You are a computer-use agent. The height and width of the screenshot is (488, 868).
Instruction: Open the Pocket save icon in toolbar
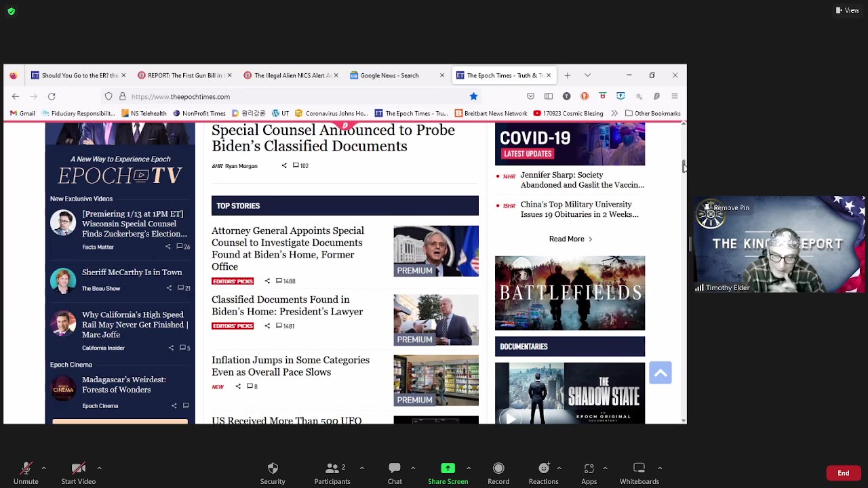coord(530,96)
